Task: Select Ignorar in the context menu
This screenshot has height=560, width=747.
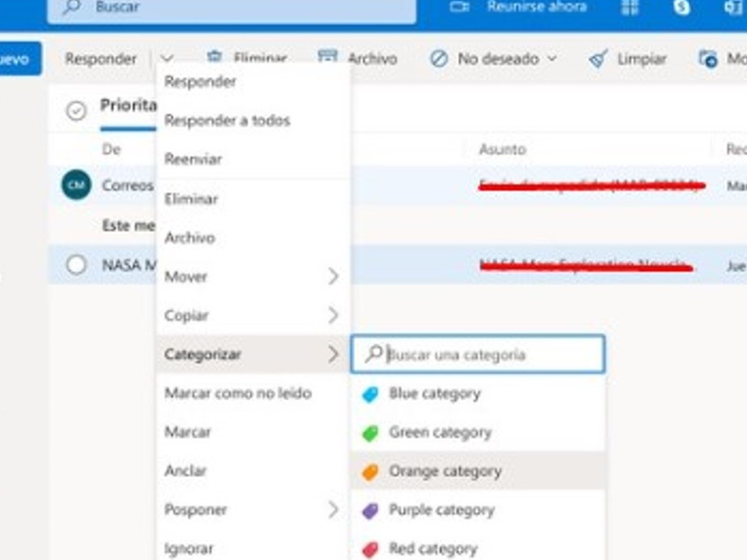Action: pyautogui.click(x=189, y=549)
